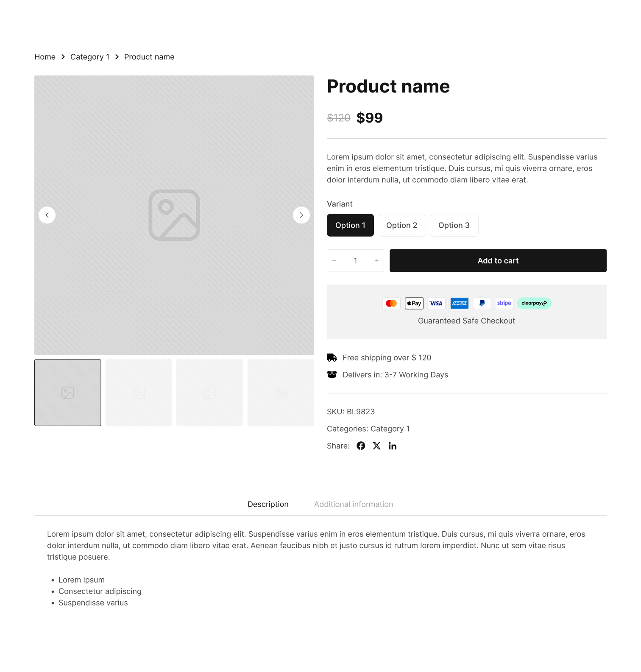The image size is (641, 672).
Task: Click the Clearpay badge
Action: coord(534,303)
